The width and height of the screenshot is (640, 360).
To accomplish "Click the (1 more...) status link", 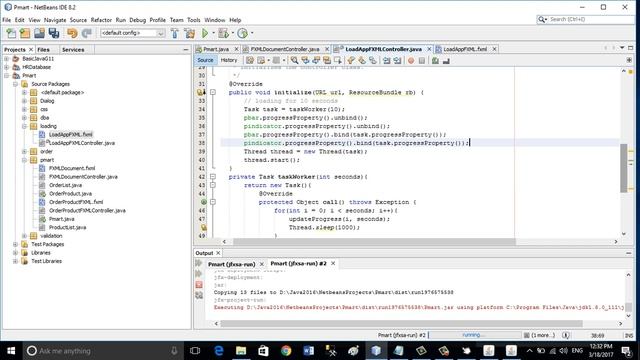I will [x=543, y=335].
